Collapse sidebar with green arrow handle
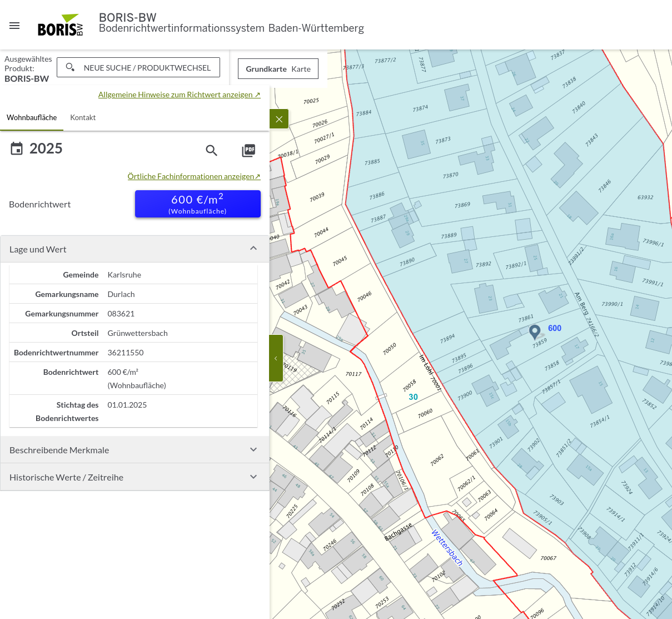This screenshot has height=619, width=672. click(x=276, y=358)
